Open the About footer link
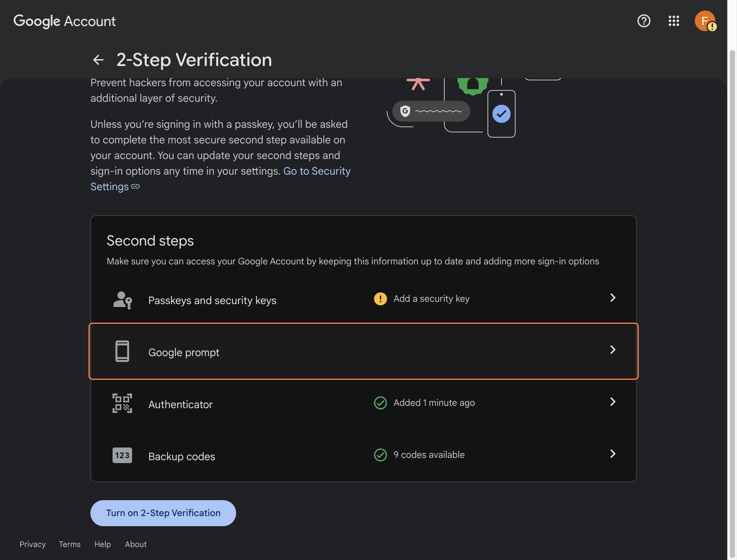737x560 pixels. pyautogui.click(x=135, y=544)
